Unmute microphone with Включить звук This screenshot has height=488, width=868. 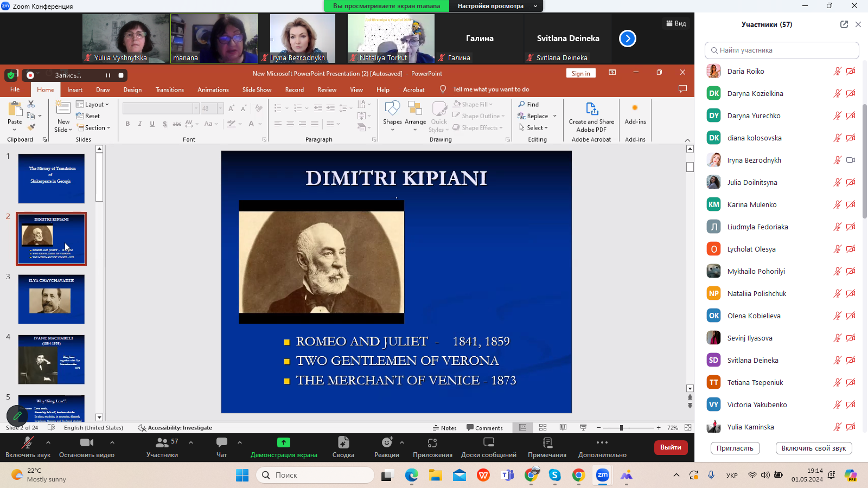(x=27, y=443)
